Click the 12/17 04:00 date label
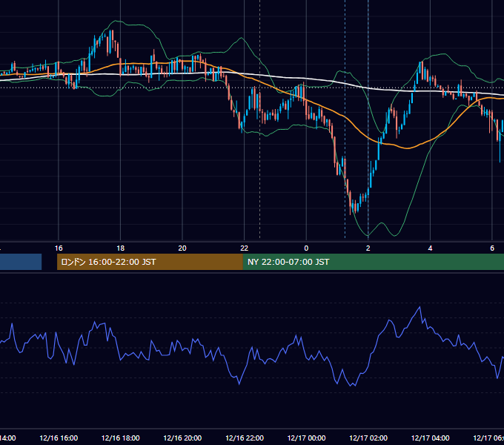Image resolution: width=504 pixels, height=445 pixels. [x=431, y=438]
